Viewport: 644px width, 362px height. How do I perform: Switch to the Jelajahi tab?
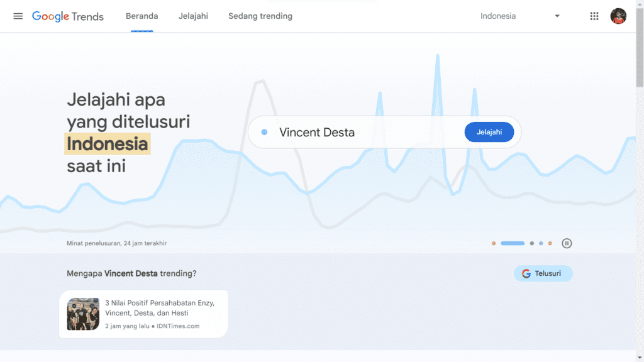pos(193,16)
